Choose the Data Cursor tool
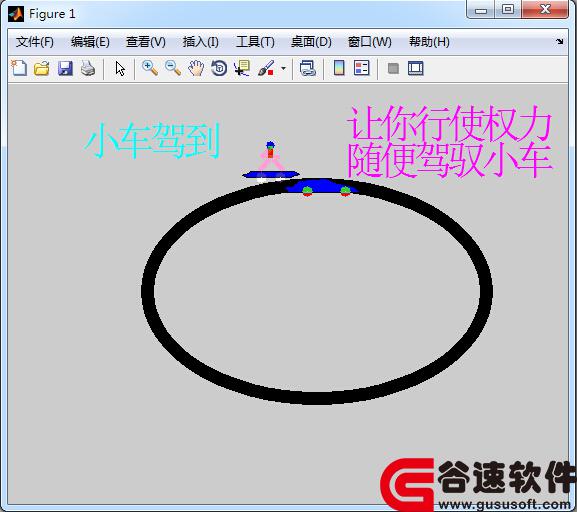This screenshot has height=512, width=577. [x=242, y=68]
